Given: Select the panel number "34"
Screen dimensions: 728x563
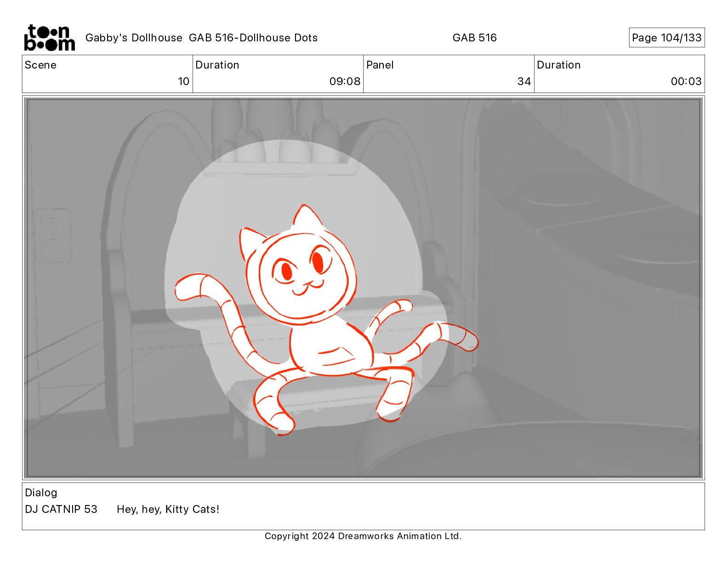Looking at the screenshot, I should (x=524, y=81).
